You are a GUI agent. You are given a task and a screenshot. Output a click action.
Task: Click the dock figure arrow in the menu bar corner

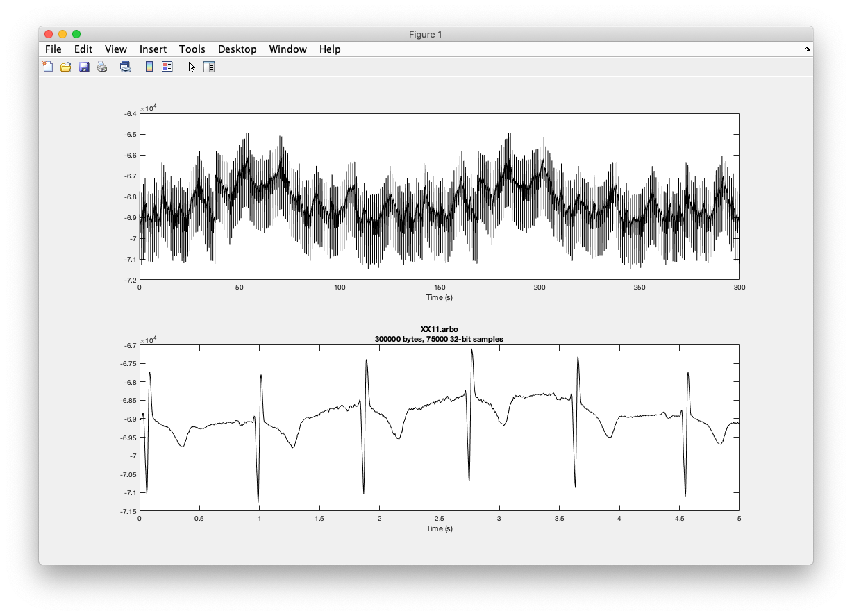(x=808, y=49)
